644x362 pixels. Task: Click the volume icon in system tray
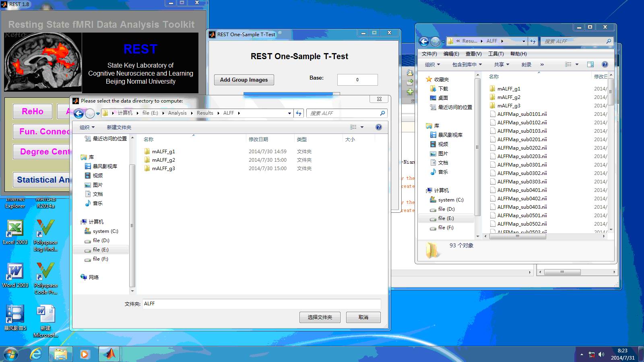[x=601, y=354]
